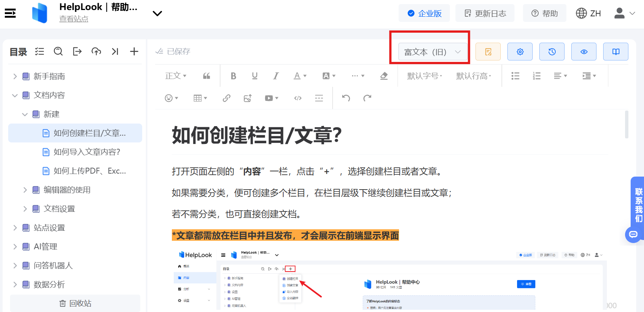Insert a code block
Image resolution: width=644 pixels, height=312 pixels.
pyautogui.click(x=298, y=98)
